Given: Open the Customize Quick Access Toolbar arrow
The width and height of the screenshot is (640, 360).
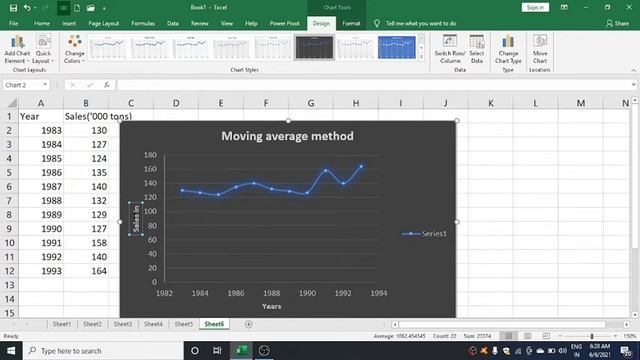Looking at the screenshot, I should coord(104,8).
